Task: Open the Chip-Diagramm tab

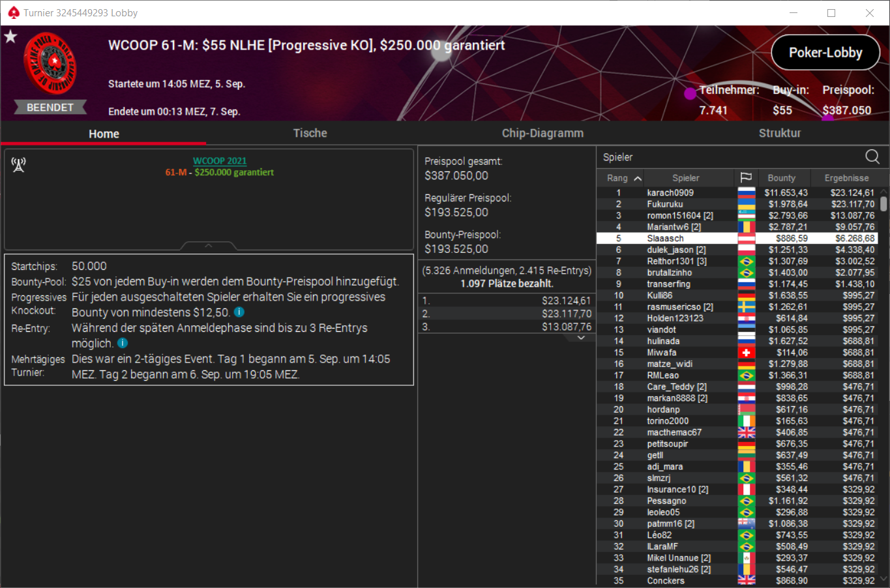Action: (542, 133)
